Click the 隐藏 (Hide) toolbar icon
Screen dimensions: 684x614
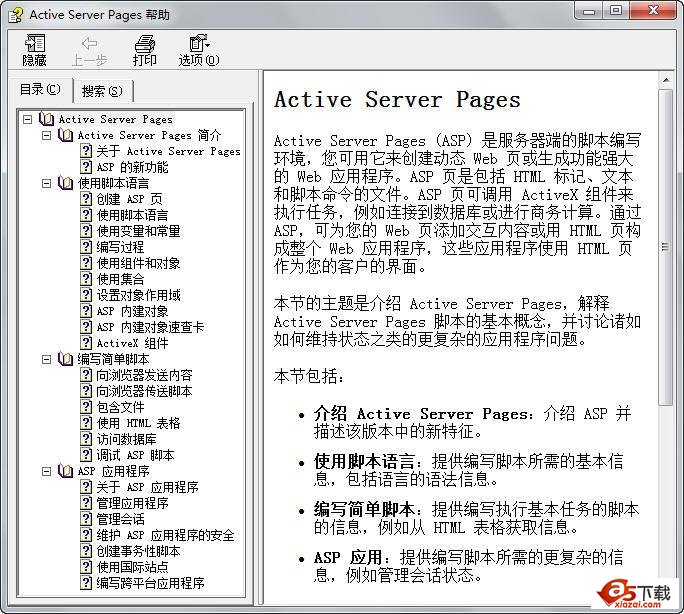34,43
